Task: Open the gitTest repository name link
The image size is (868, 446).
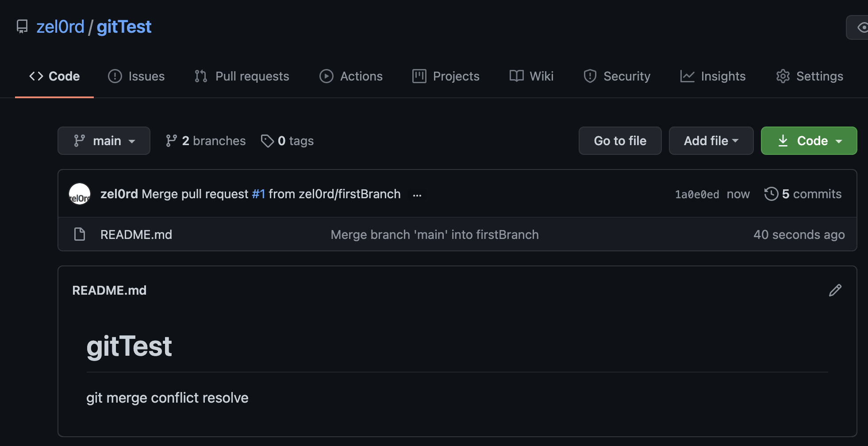Action: (124, 27)
